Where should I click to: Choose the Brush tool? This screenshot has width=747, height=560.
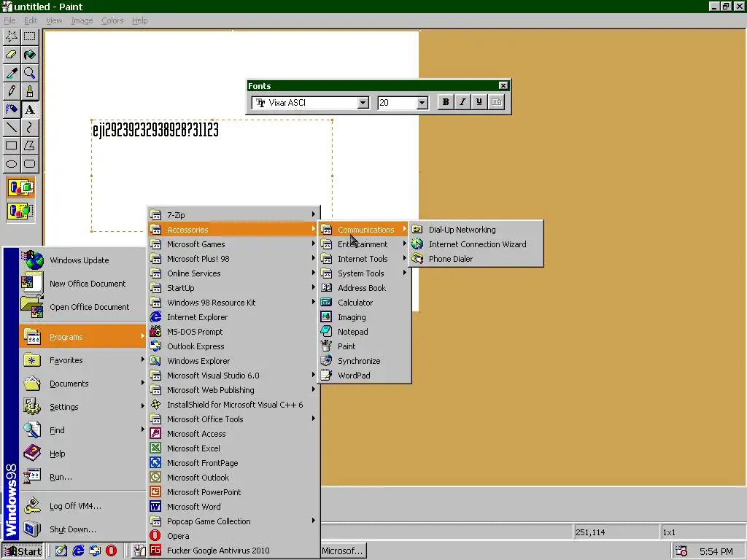pos(29,91)
